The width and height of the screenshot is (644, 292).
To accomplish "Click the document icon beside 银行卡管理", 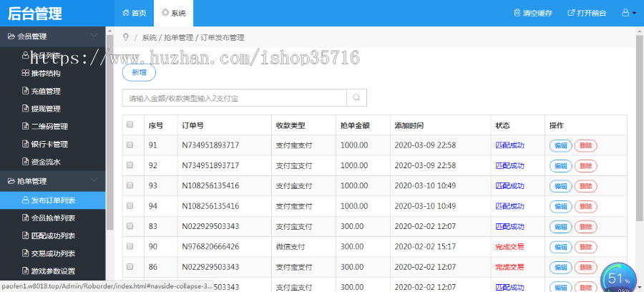I will [x=25, y=144].
